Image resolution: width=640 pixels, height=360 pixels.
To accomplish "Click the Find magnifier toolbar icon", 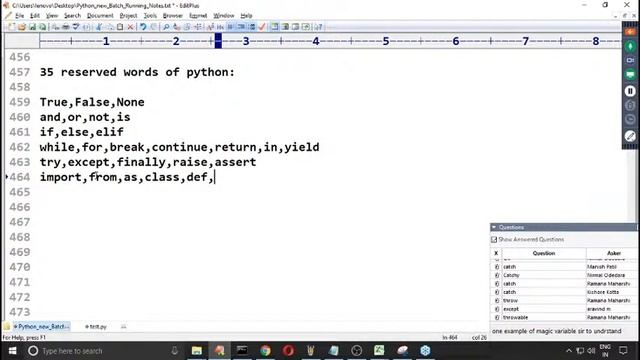I will coord(166,27).
